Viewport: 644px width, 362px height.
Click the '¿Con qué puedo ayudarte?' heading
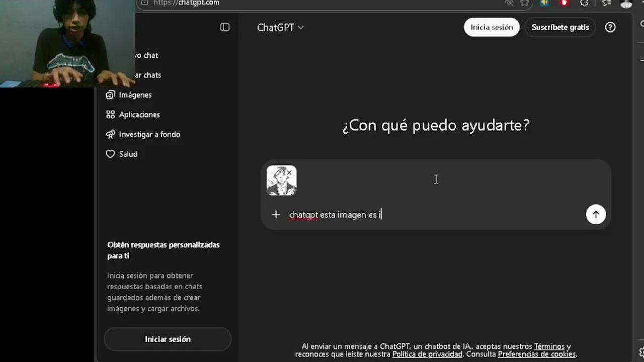click(436, 125)
